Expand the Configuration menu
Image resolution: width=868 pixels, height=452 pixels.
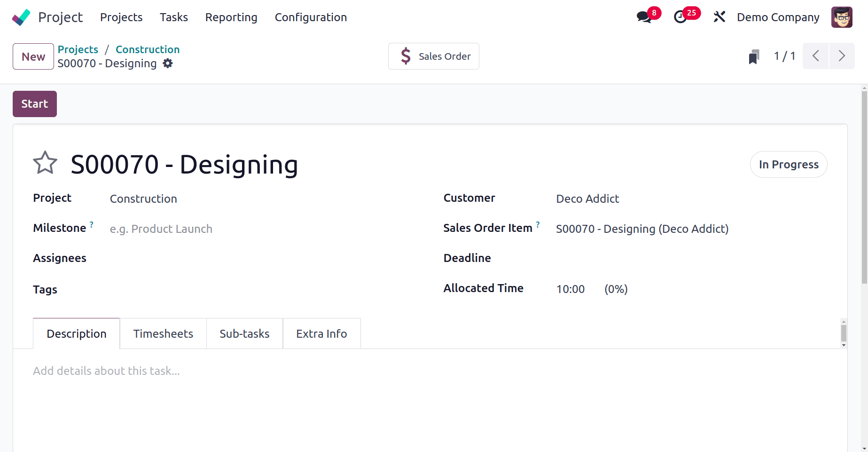[x=311, y=17]
